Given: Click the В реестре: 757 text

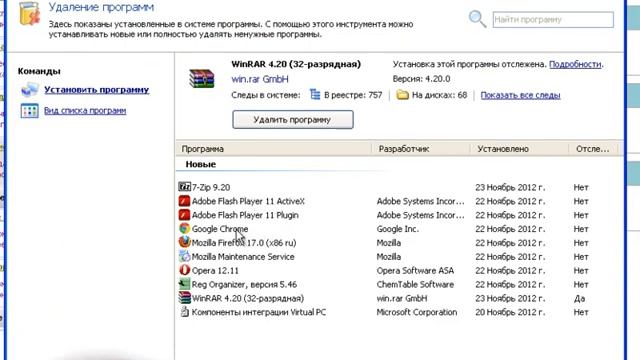Looking at the screenshot, I should pyautogui.click(x=353, y=95).
